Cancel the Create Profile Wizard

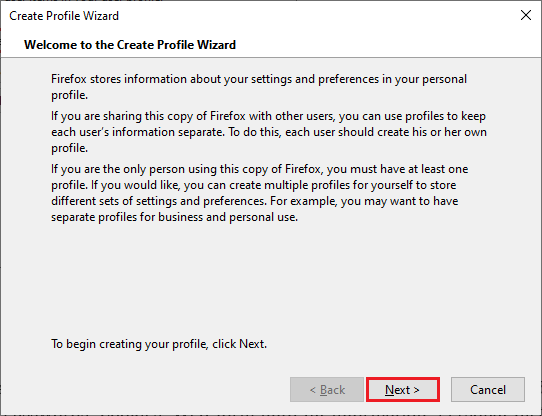(488, 390)
